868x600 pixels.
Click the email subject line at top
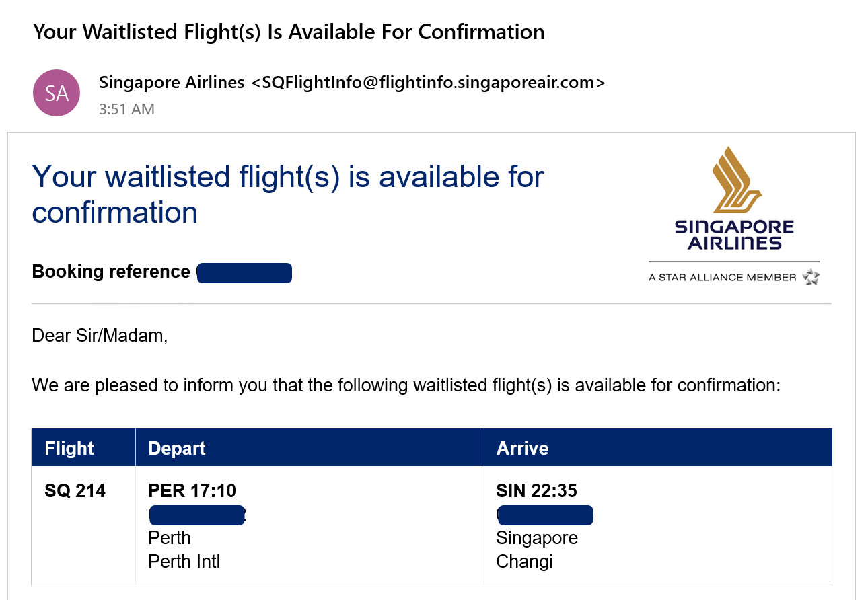[289, 32]
